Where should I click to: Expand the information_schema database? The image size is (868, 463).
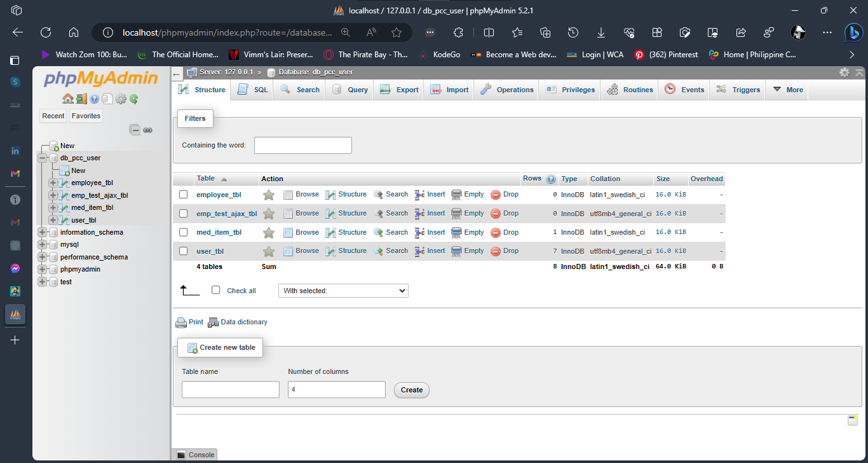click(43, 232)
